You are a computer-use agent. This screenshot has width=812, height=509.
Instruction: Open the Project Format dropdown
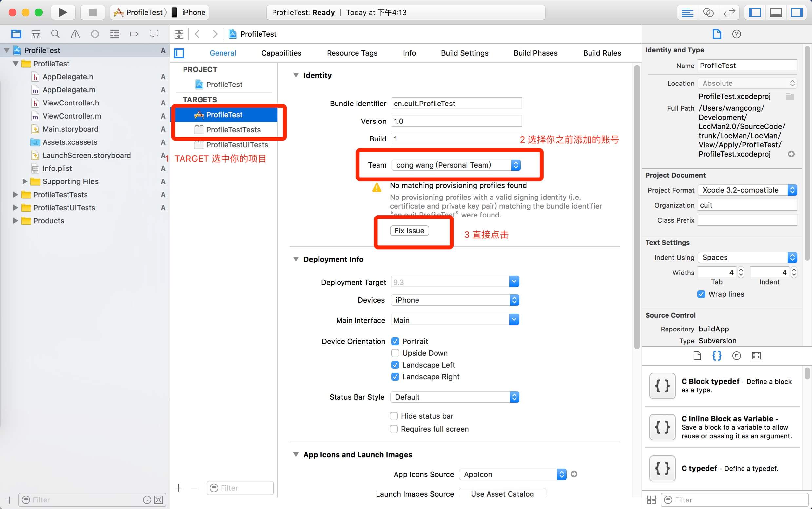point(747,190)
